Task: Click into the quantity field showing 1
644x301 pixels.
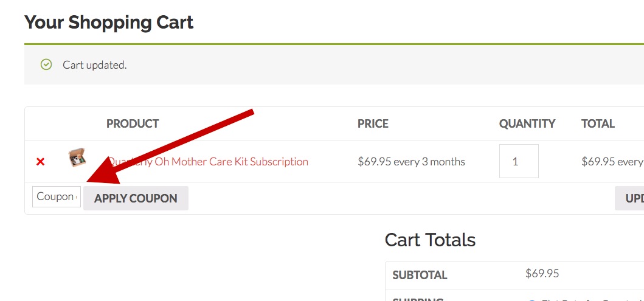Action: [519, 161]
